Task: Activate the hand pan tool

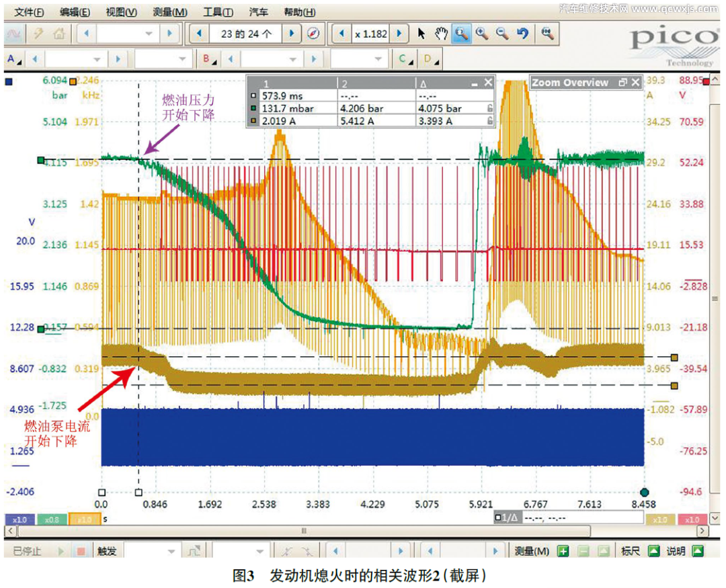Action: point(441,34)
